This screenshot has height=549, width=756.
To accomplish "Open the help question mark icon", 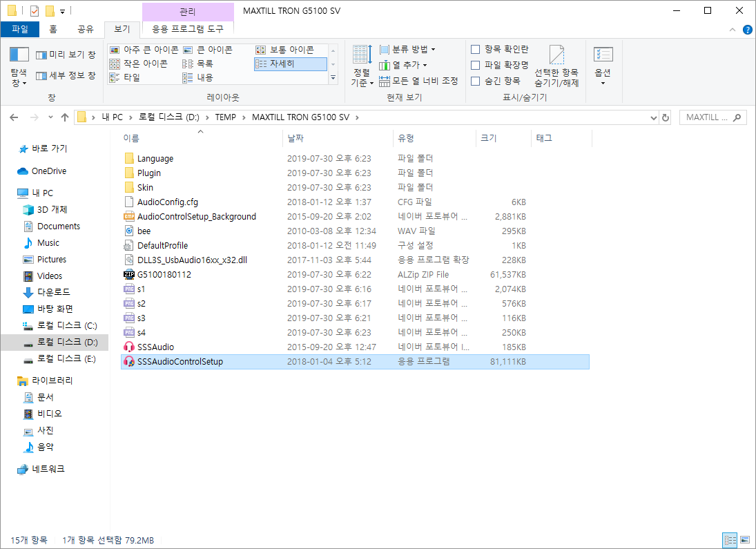I will (x=747, y=30).
